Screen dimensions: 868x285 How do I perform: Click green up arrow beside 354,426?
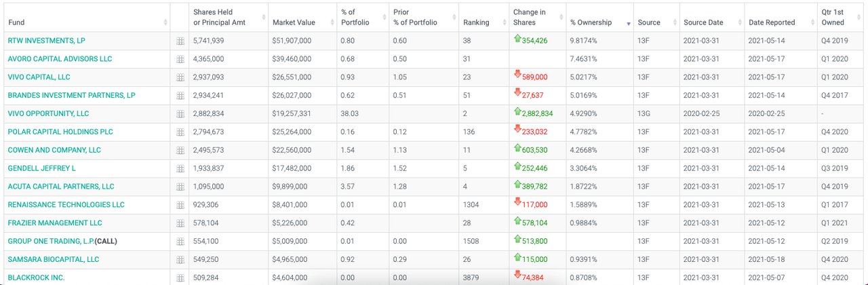click(517, 39)
